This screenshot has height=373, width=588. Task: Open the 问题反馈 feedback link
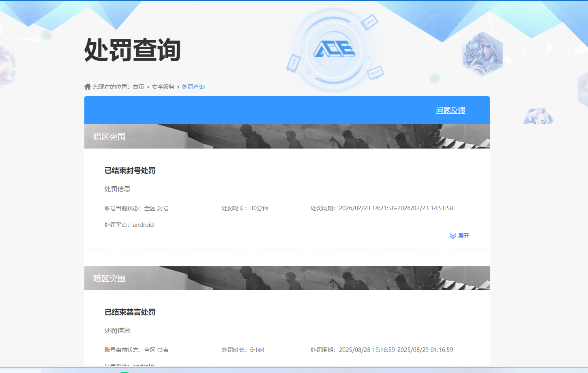point(451,110)
